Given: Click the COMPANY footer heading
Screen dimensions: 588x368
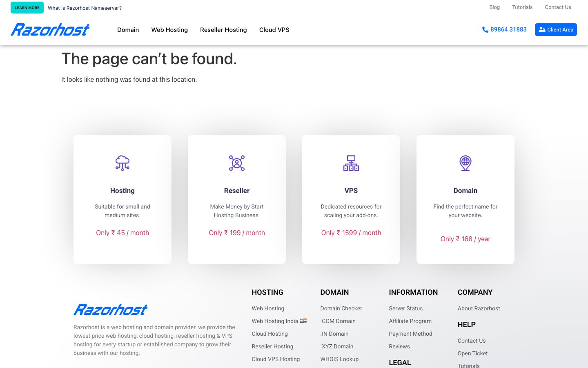Looking at the screenshot, I should [475, 292].
